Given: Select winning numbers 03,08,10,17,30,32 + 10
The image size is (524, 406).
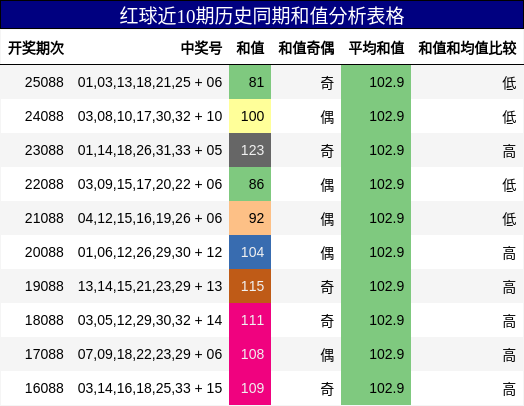Looking at the screenshot, I should 150,116.
